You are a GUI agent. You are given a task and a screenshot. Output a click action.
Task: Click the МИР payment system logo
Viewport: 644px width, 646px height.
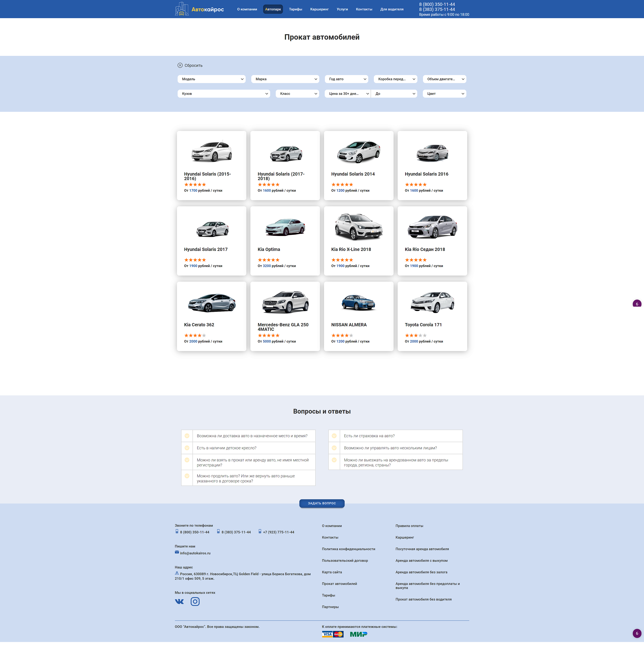pos(359,638)
